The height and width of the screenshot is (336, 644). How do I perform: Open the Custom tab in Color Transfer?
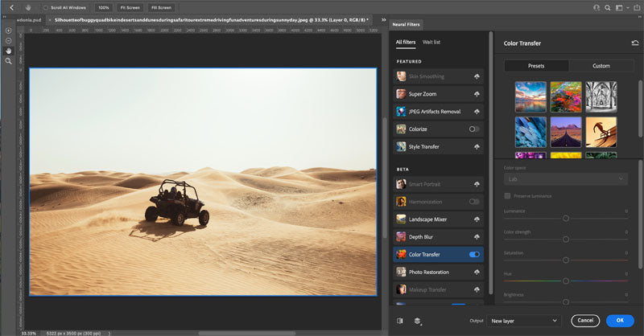[601, 66]
